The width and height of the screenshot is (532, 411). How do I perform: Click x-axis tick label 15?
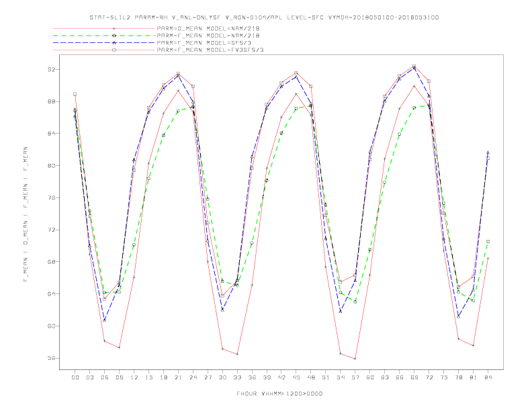point(148,377)
